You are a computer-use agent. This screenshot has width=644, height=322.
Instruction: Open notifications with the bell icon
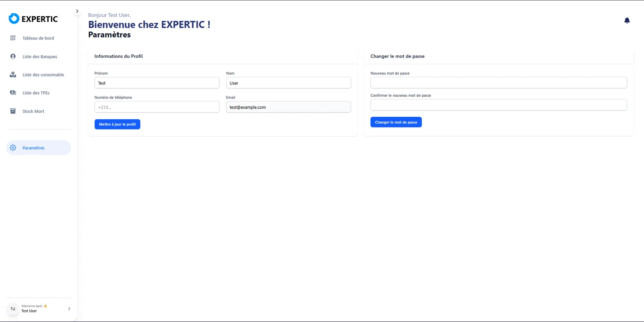(x=627, y=21)
